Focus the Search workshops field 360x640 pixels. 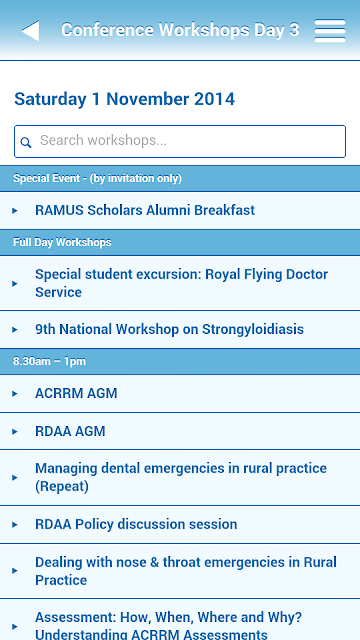pos(180,141)
